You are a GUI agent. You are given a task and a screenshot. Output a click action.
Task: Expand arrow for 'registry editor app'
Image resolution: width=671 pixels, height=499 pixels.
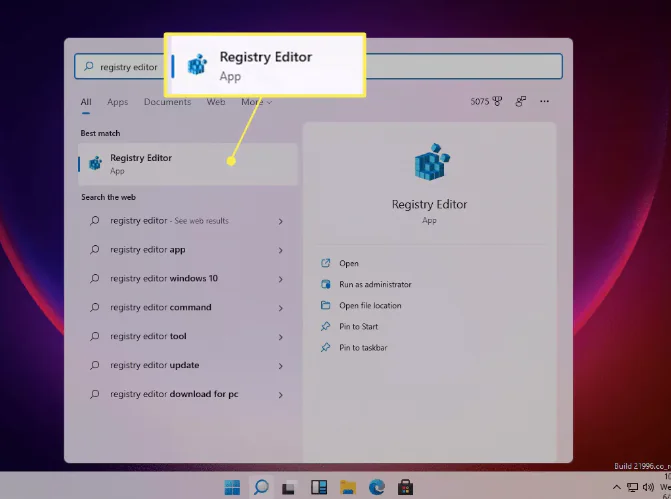pyautogui.click(x=281, y=250)
